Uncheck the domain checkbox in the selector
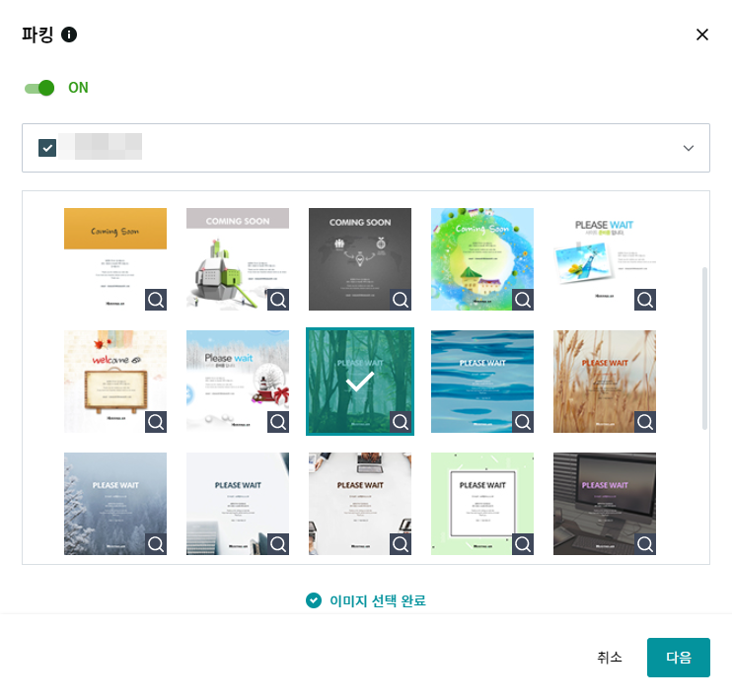The image size is (732, 700). click(x=47, y=148)
